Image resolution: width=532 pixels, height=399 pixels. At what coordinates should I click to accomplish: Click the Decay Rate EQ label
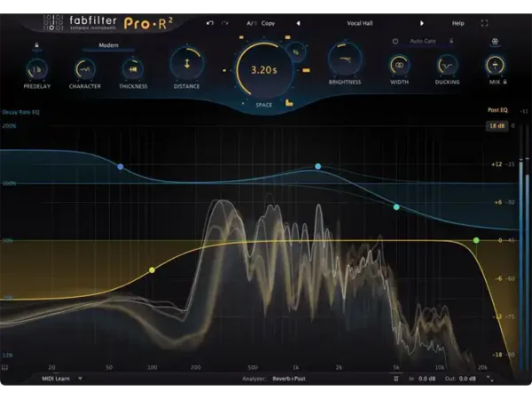(x=20, y=112)
